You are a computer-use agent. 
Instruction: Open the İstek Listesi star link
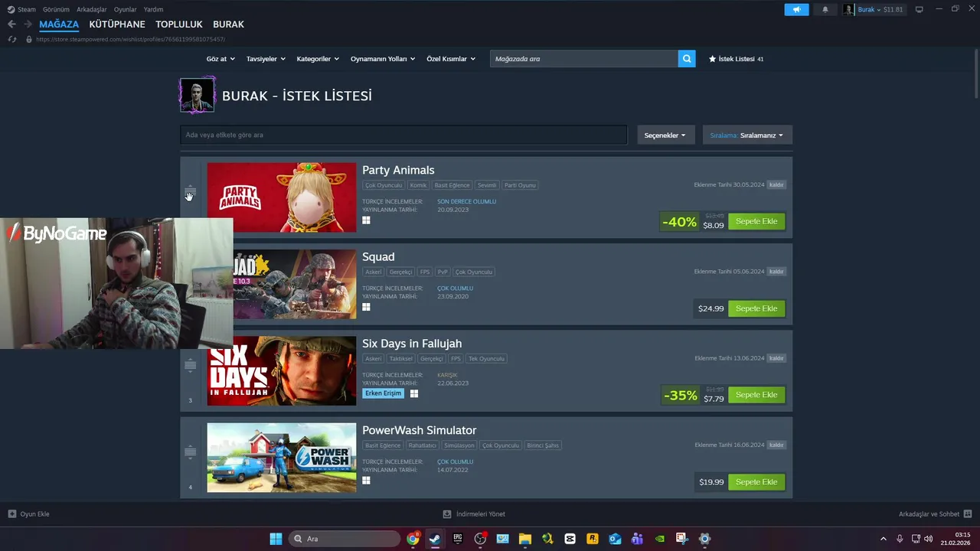pyautogui.click(x=736, y=59)
